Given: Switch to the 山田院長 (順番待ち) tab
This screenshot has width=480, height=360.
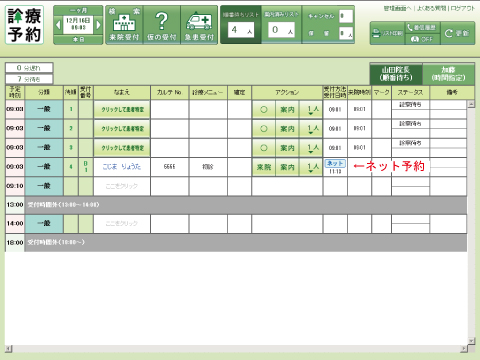Looking at the screenshot, I should [396, 74].
